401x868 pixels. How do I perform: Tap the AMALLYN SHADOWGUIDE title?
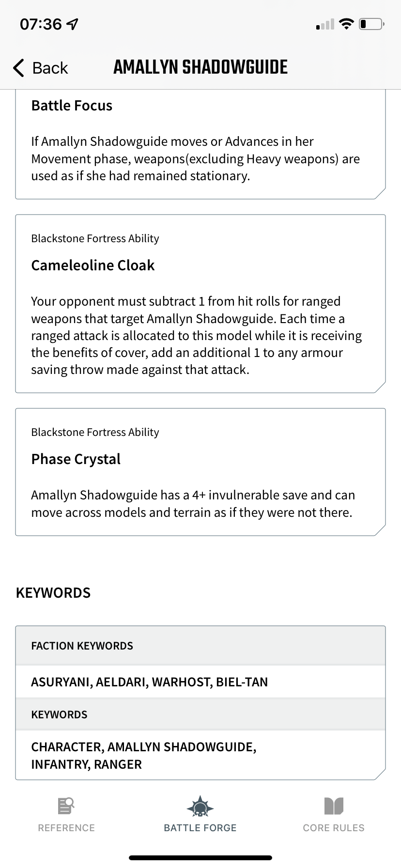click(200, 66)
